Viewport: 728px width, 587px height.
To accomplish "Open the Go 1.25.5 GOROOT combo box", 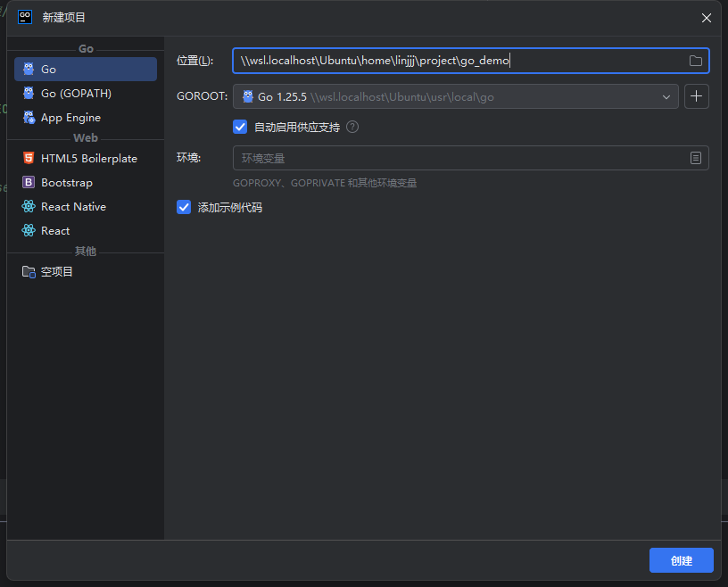I will point(446,96).
